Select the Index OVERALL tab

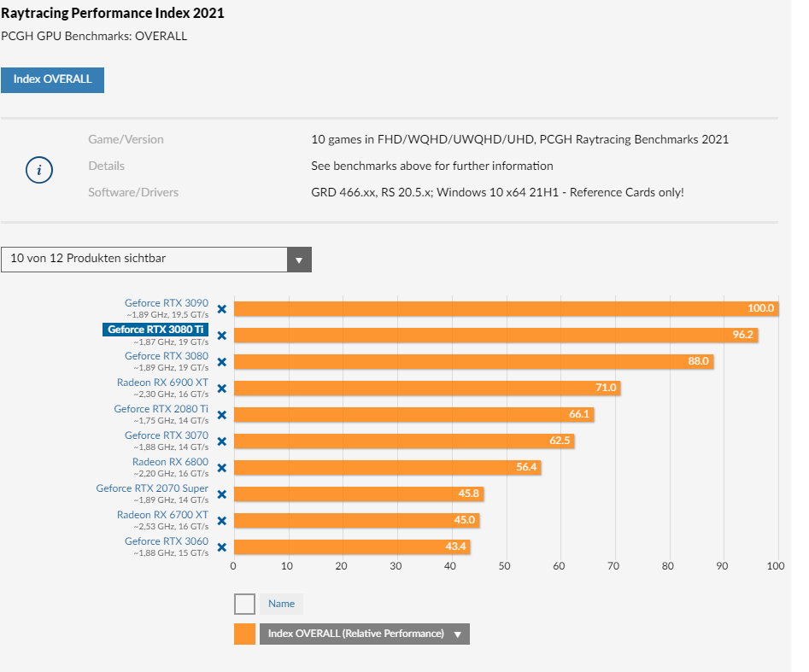(53, 80)
